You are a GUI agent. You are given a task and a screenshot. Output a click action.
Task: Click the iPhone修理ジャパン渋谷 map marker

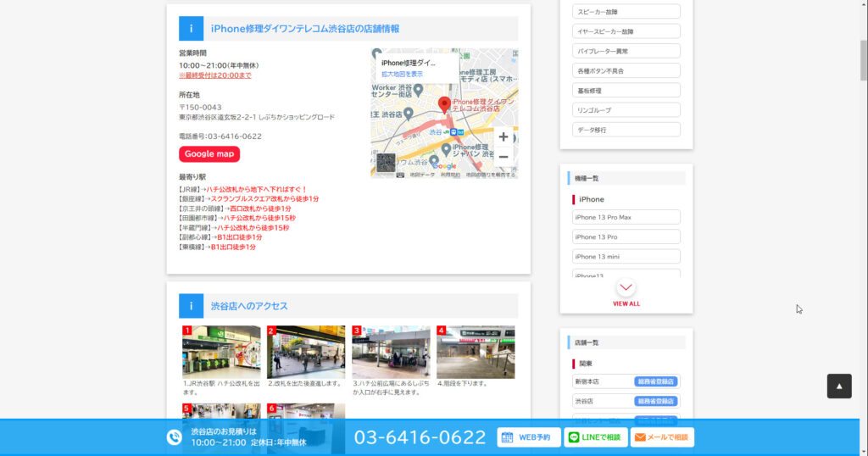[446, 149]
